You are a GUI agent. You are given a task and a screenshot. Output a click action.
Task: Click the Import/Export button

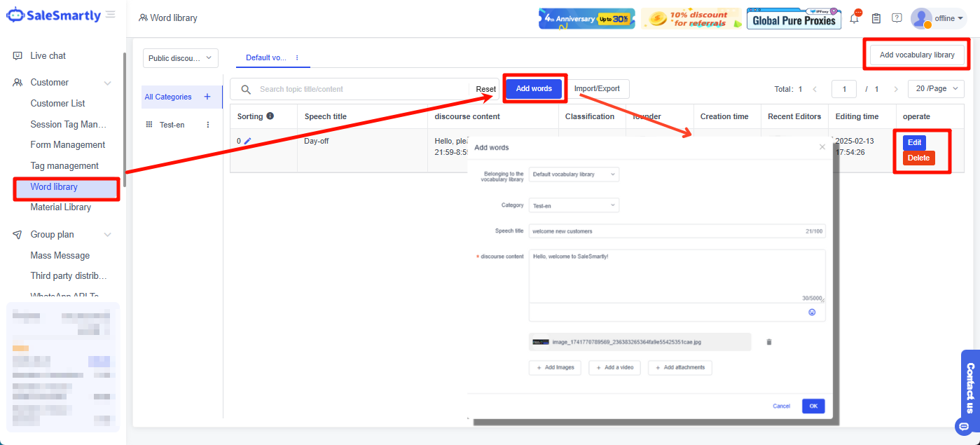(597, 89)
